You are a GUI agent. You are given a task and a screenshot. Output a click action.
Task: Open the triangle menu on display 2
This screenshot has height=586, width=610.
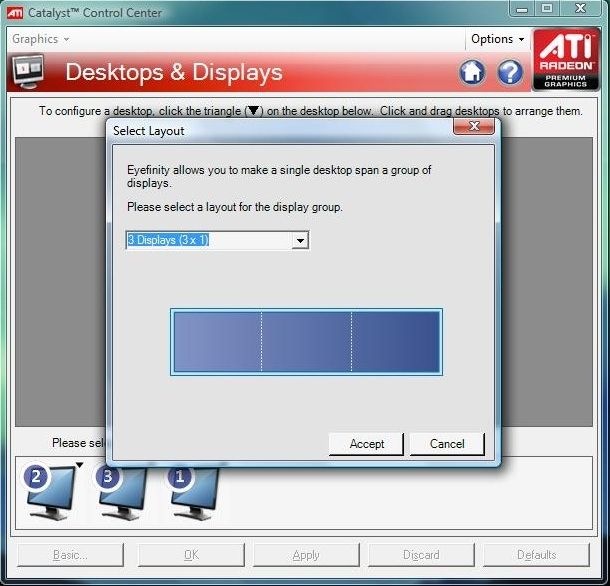(x=80, y=465)
